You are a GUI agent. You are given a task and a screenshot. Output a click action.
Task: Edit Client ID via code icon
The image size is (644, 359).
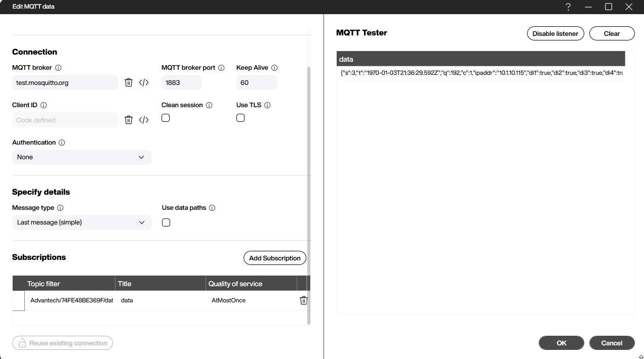click(144, 120)
